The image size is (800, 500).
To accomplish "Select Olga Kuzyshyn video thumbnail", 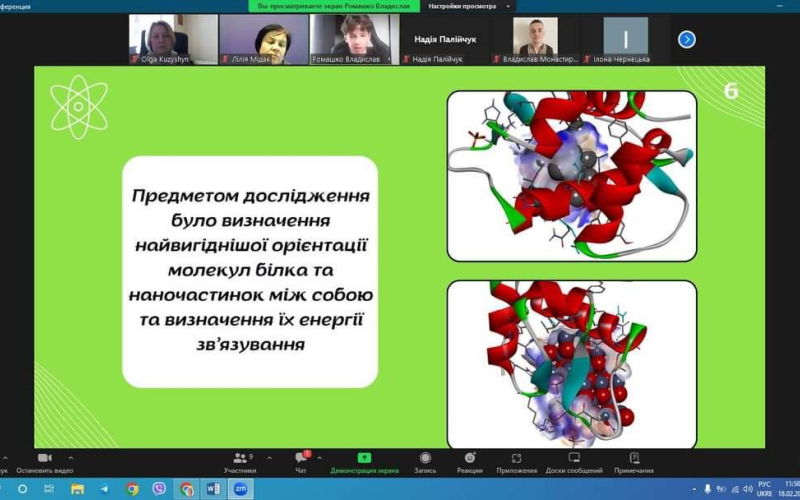I will [173, 39].
